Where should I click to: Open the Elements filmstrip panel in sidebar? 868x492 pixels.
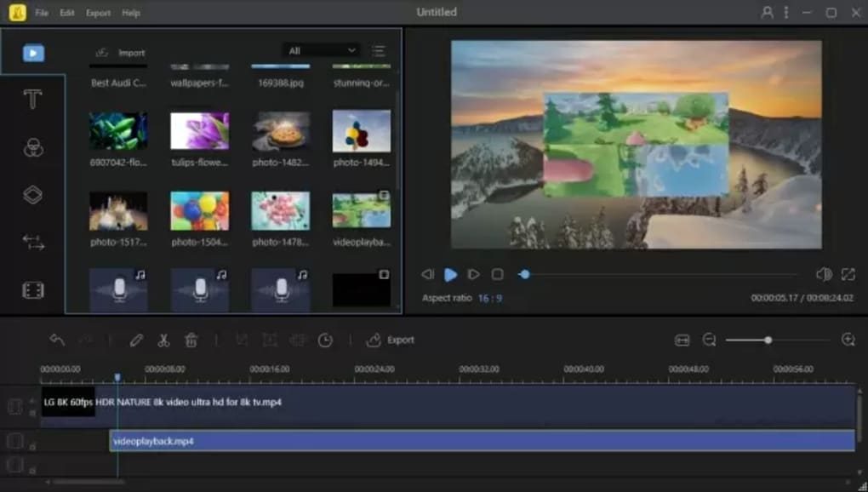tap(32, 291)
